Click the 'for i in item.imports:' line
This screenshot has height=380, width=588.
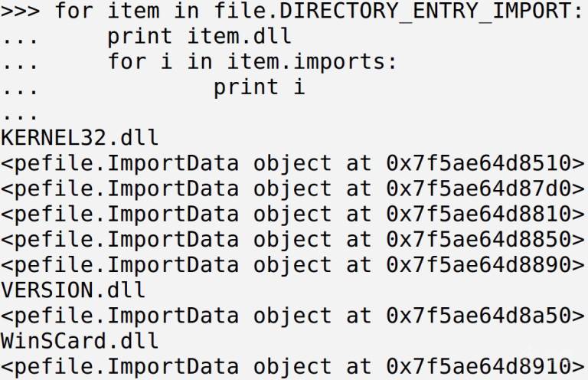pos(253,61)
